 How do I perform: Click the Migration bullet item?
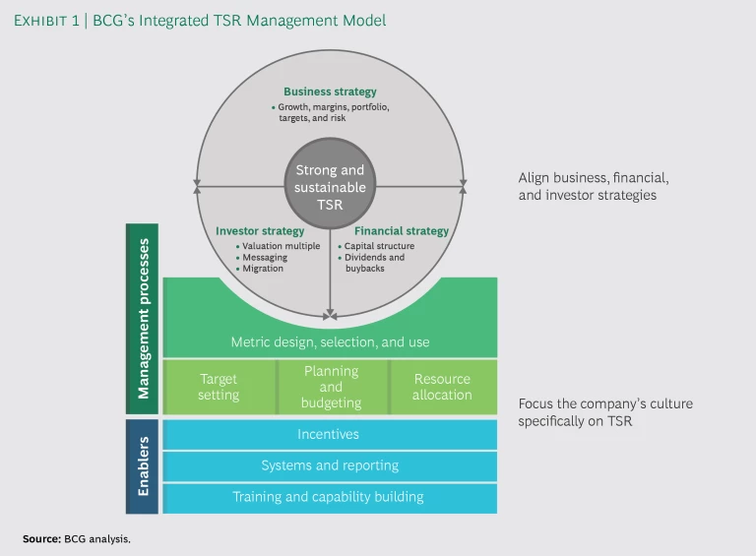tap(261, 269)
